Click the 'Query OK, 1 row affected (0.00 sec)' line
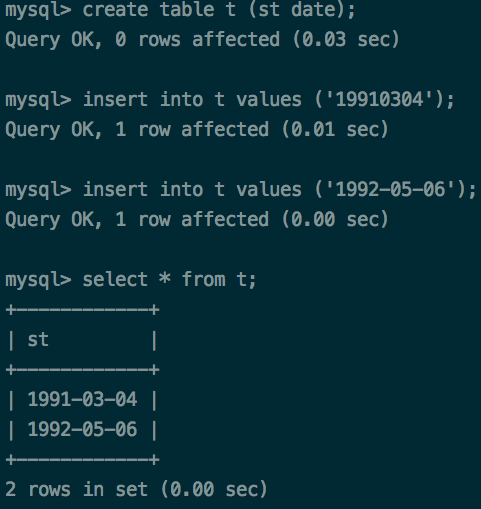 click(x=197, y=220)
